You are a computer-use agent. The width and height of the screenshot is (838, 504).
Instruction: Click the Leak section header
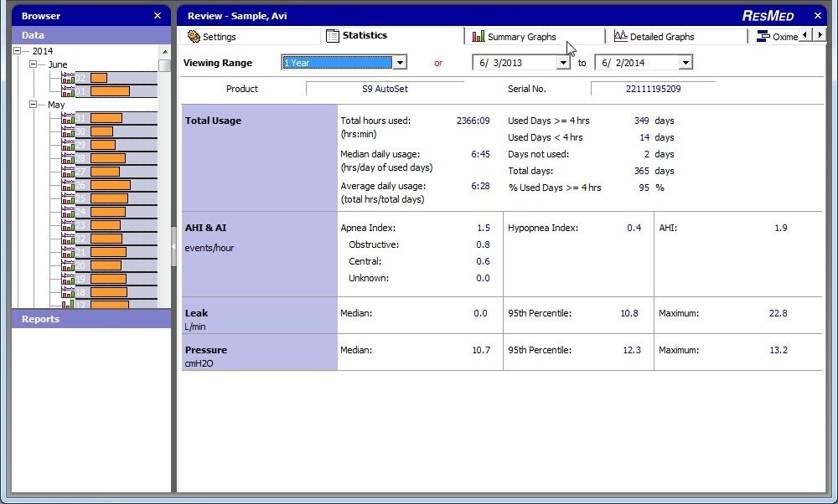coord(196,313)
